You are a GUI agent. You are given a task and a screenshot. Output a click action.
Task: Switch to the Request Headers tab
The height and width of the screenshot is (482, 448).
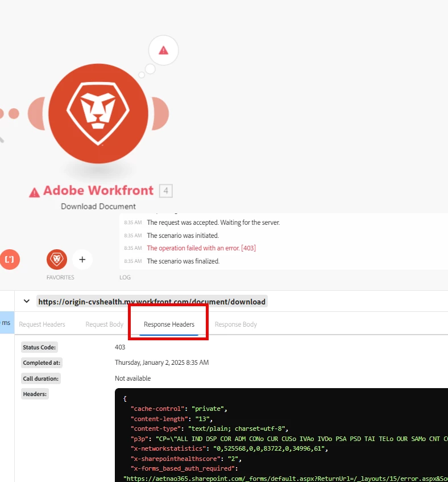click(42, 324)
